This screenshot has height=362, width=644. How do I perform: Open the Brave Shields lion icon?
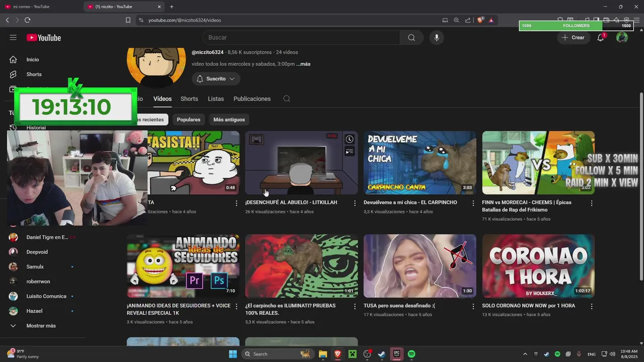coord(480,20)
